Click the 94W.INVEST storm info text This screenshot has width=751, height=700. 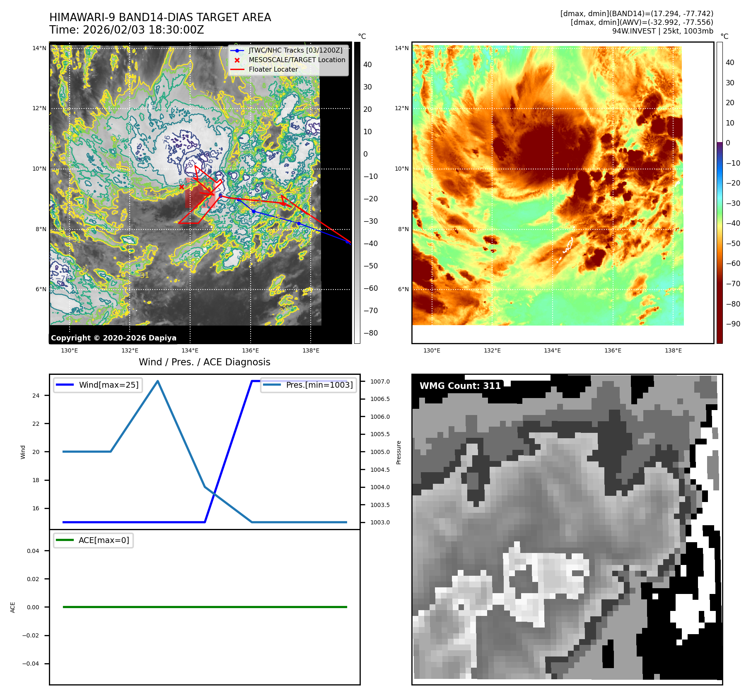662,31
